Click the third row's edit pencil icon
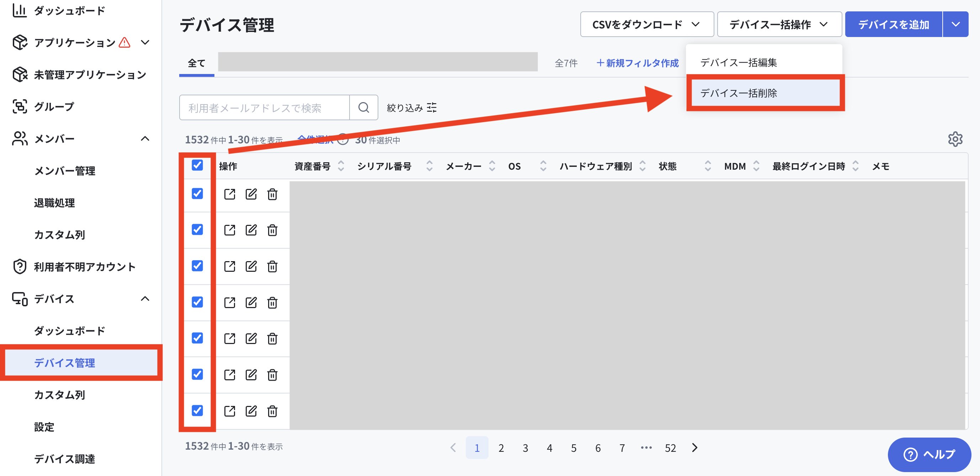Screen dimensions: 980x476 click(251, 266)
